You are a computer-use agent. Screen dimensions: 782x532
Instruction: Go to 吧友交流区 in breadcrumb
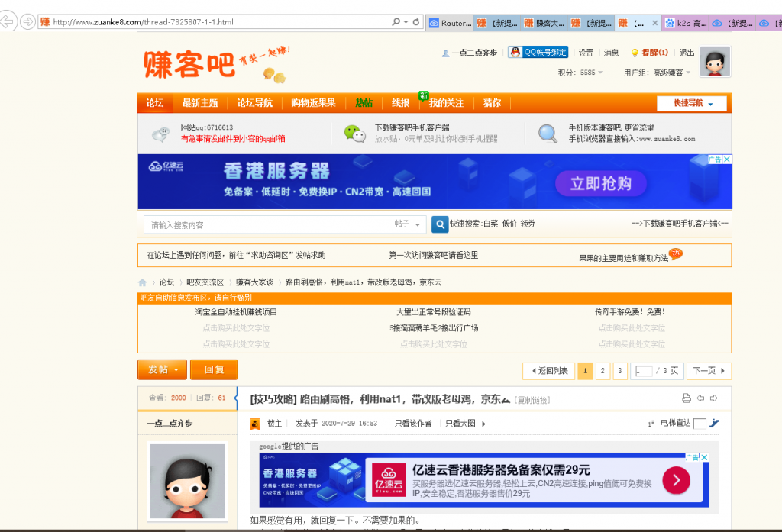point(205,282)
